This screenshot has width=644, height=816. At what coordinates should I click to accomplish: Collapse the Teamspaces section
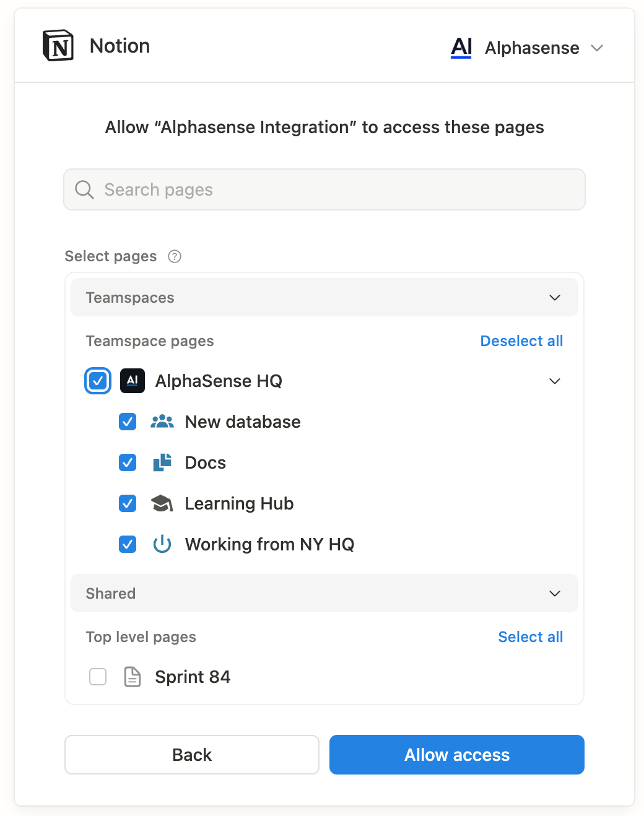point(554,298)
